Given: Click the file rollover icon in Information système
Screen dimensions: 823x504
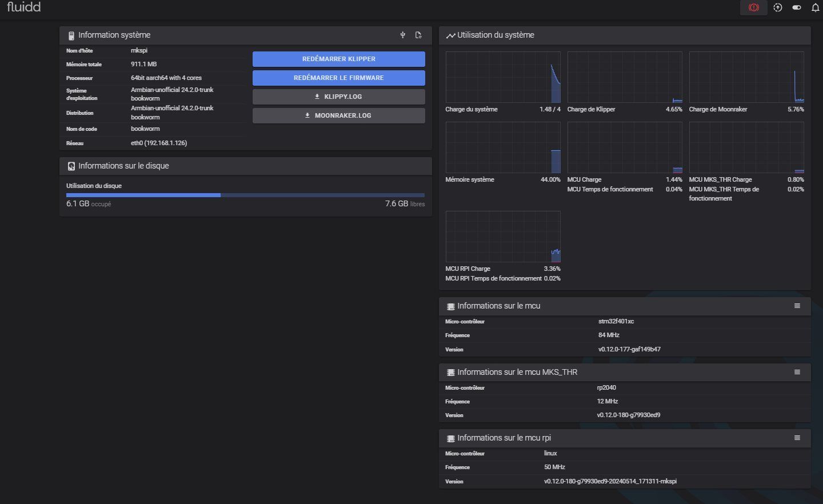Looking at the screenshot, I should point(418,35).
